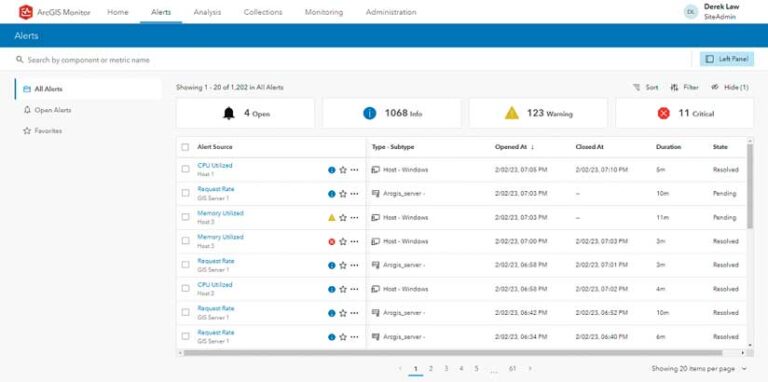The width and height of the screenshot is (768, 382).
Task: Select the first Request Rate row checkbox
Action: 185,193
